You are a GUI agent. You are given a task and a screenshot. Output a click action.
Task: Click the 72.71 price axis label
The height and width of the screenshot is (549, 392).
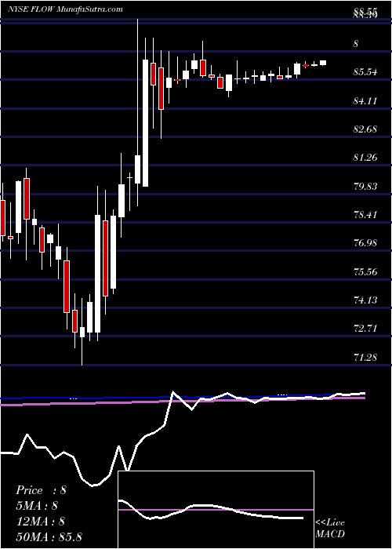click(366, 329)
